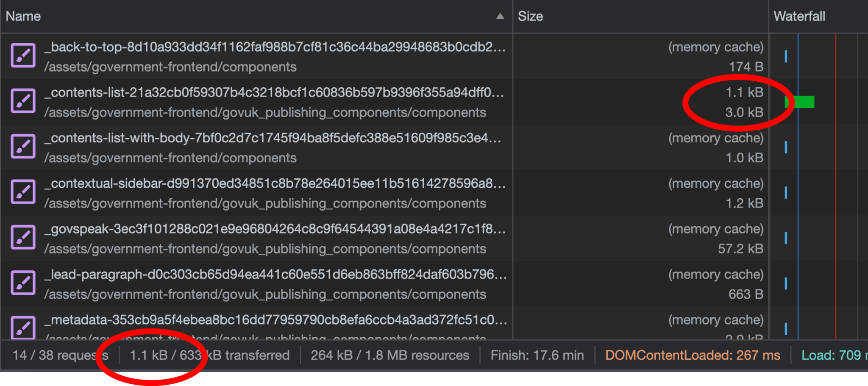Click the stylesheet icon beside the _govspeak request
This screenshot has height=386, width=868.
coord(23,237)
